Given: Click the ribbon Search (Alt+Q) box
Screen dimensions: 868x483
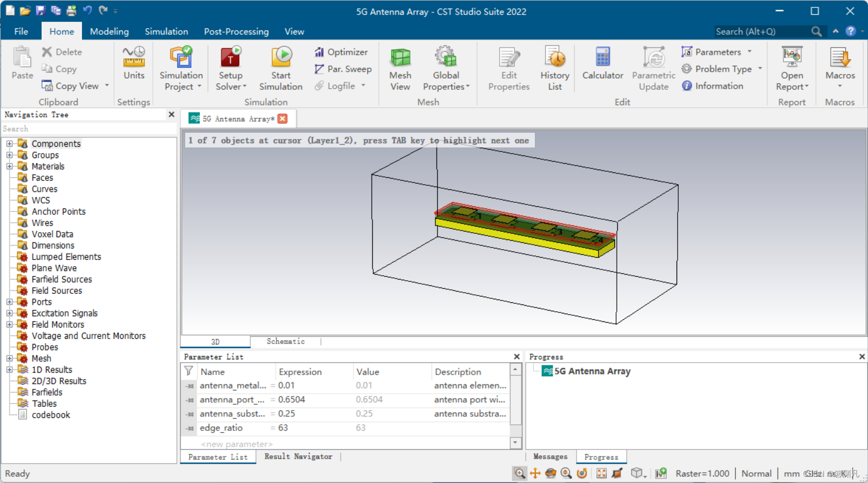Looking at the screenshot, I should pos(762,32).
